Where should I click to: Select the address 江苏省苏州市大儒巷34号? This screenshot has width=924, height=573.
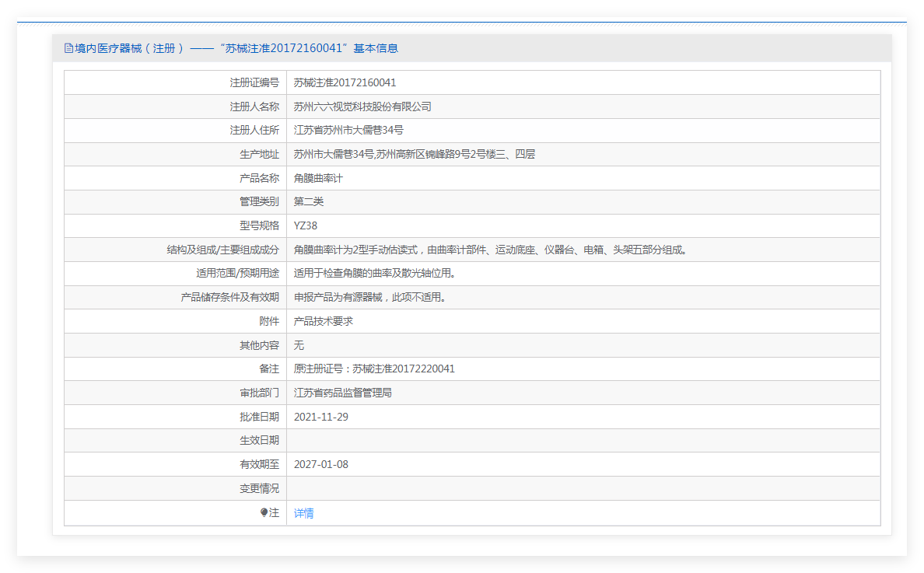[348, 130]
